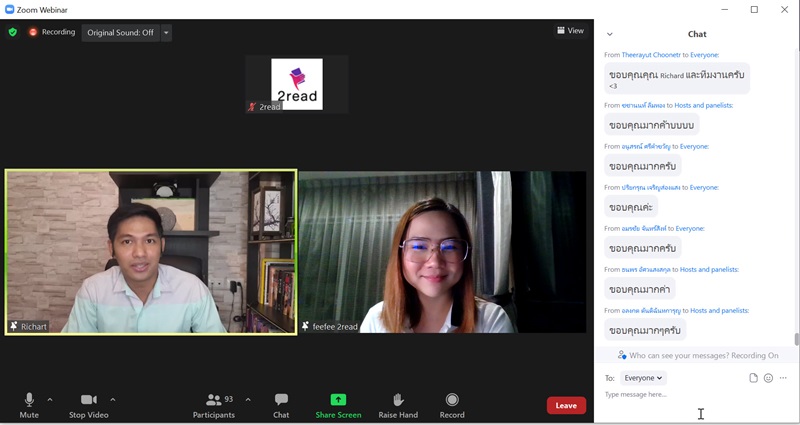Open the View layout menu
800x425 pixels.
pyautogui.click(x=570, y=31)
